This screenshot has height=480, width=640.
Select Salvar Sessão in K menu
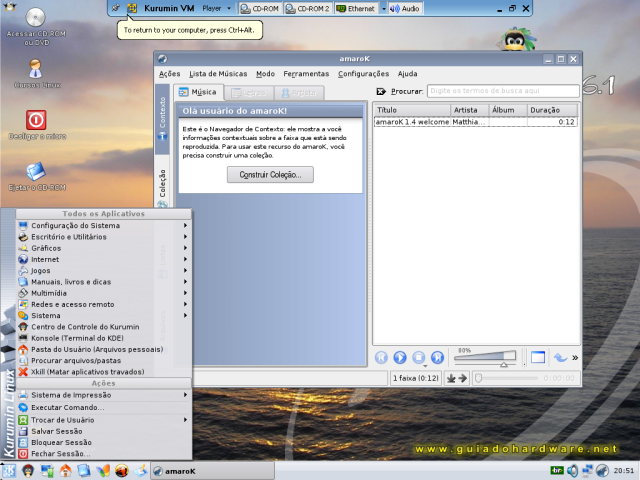tap(104, 431)
